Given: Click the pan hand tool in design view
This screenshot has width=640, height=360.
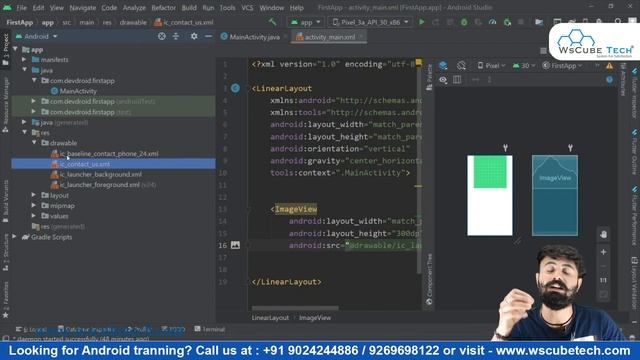Looking at the screenshot, I should (603, 234).
